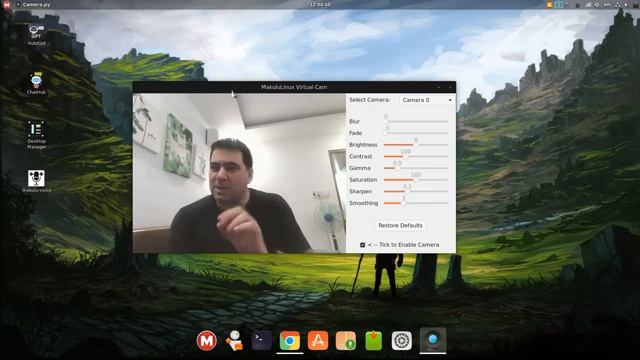Open the Desktop Manager desktop icon
The width and height of the screenshot is (640, 360).
36,135
